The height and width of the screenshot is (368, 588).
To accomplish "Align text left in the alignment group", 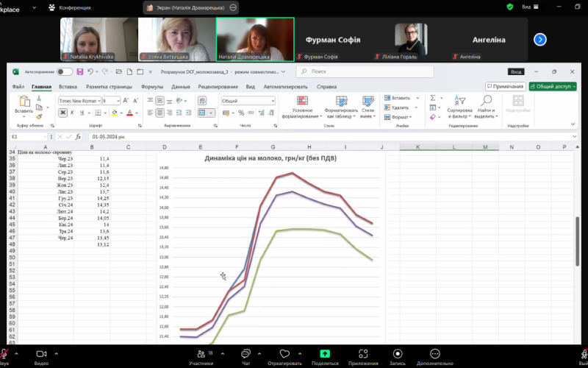I will point(150,113).
